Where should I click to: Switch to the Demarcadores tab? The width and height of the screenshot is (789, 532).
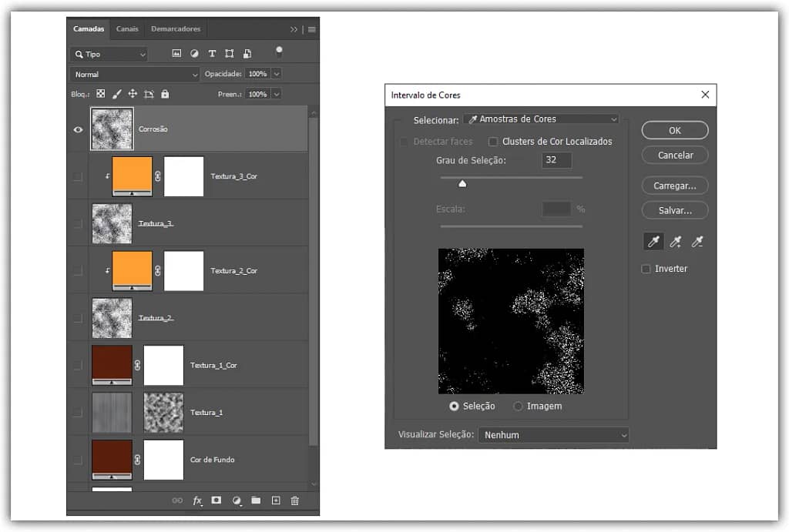point(176,29)
